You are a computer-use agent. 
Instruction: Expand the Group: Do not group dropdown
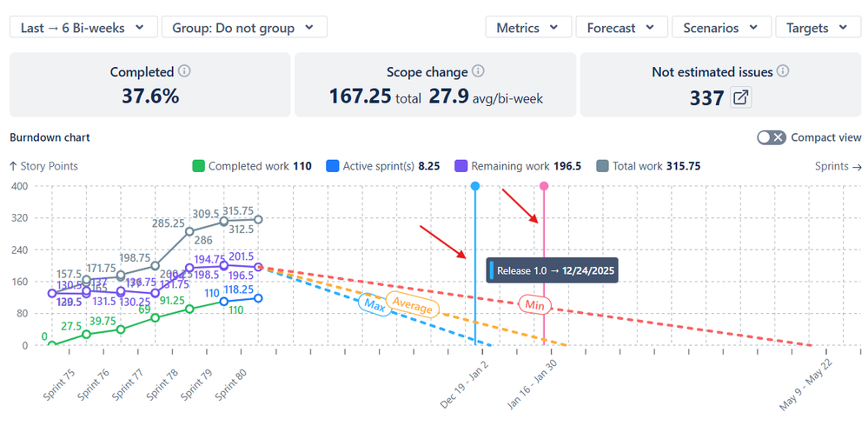coord(244,28)
